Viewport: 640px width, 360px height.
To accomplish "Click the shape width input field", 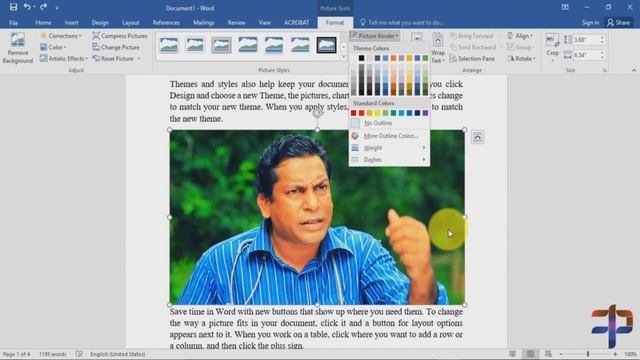I will [x=585, y=55].
